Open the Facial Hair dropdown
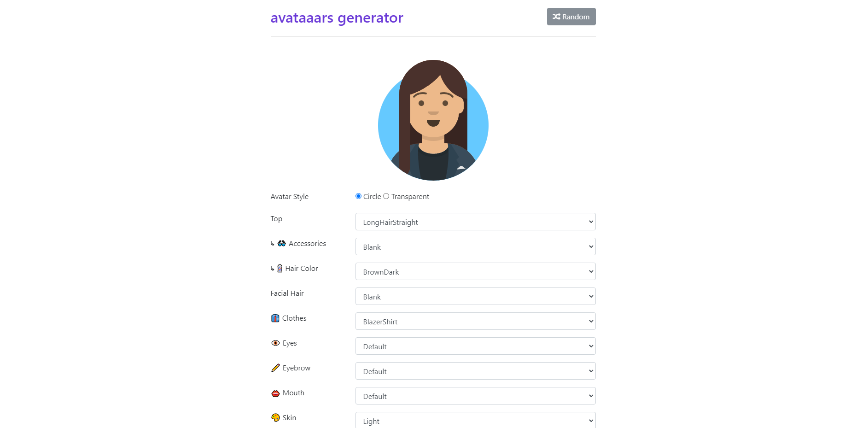Screen dimensions: 868x428 click(x=475, y=296)
